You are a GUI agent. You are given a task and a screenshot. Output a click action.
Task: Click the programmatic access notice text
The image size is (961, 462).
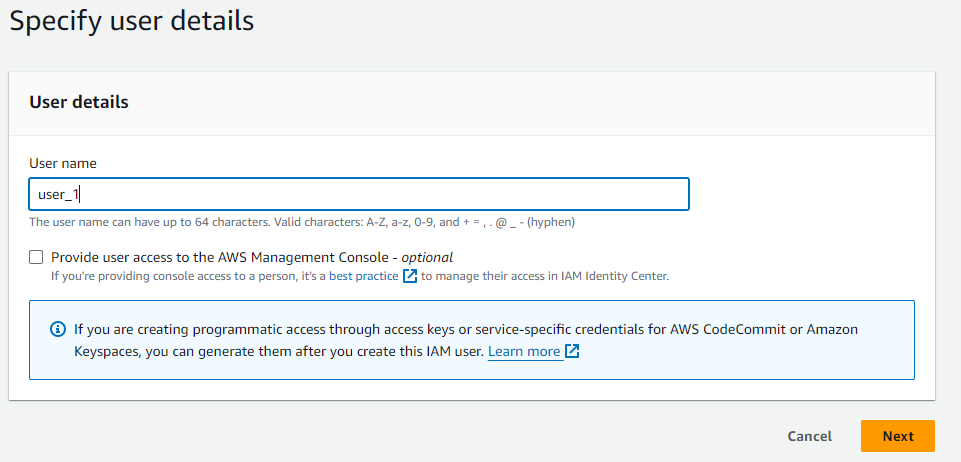(300, 329)
